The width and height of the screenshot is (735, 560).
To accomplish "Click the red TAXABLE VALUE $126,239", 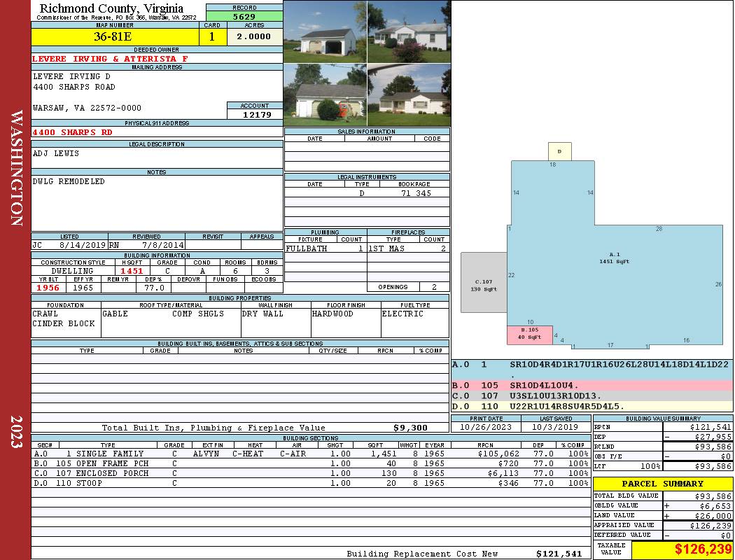I will click(703, 549).
